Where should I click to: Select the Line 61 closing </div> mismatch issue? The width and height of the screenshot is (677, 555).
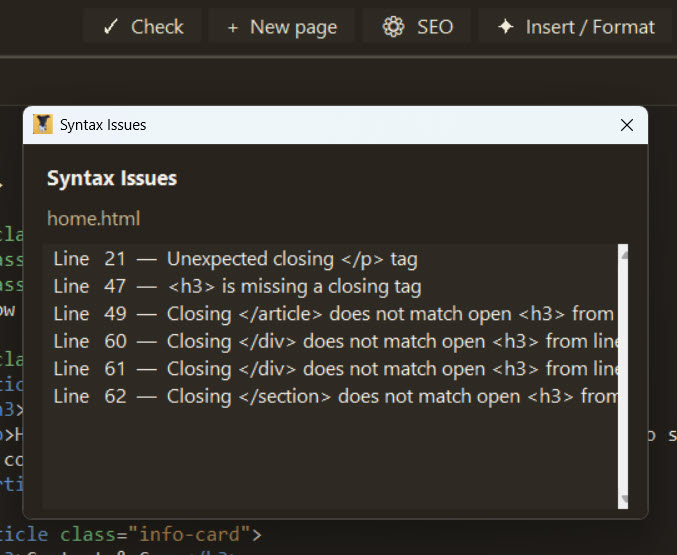(x=331, y=369)
